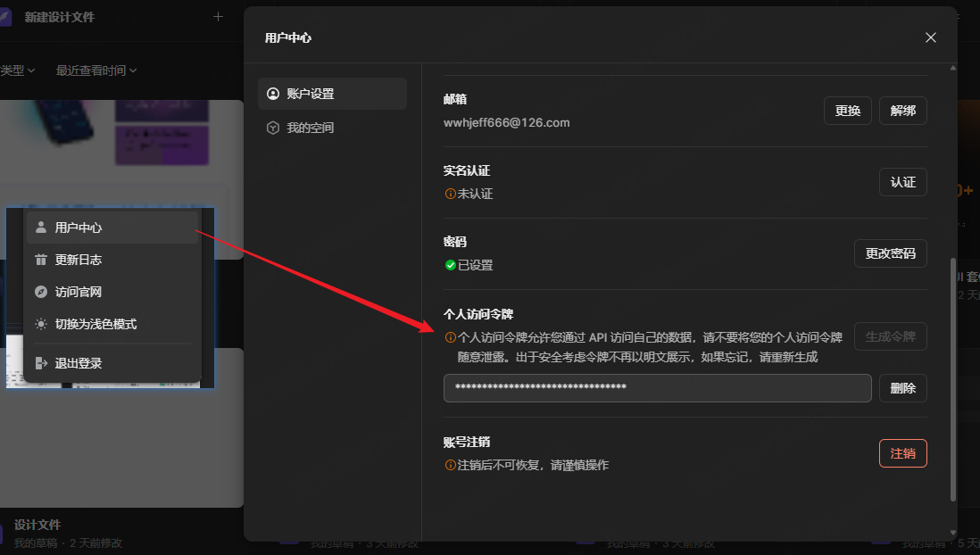Delete the personal access token via 删除

tap(902, 388)
